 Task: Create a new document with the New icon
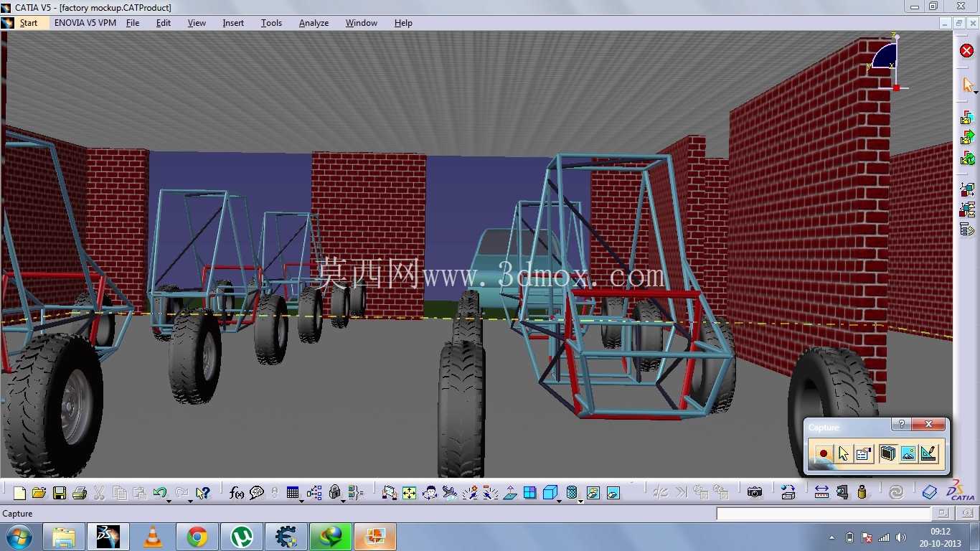[19, 493]
